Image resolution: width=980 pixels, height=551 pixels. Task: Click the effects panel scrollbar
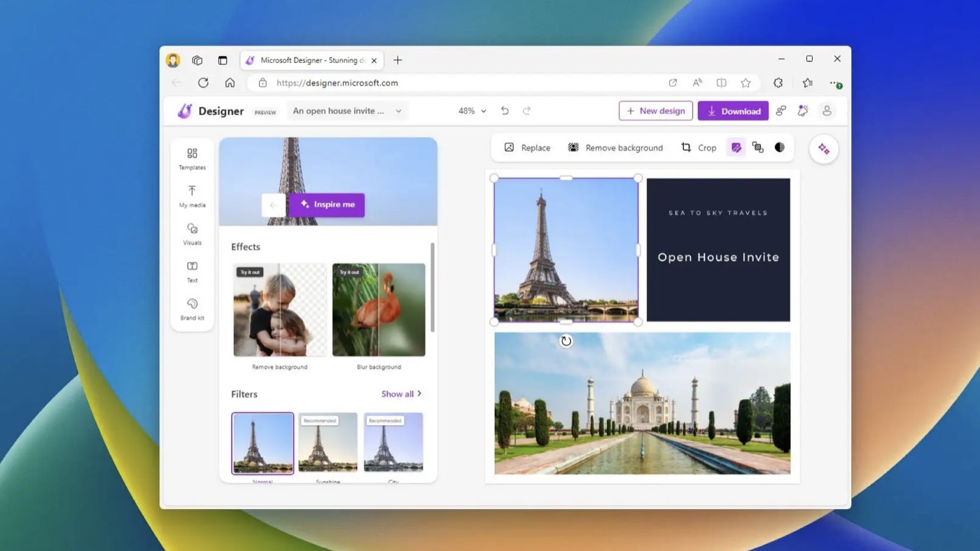(433, 288)
